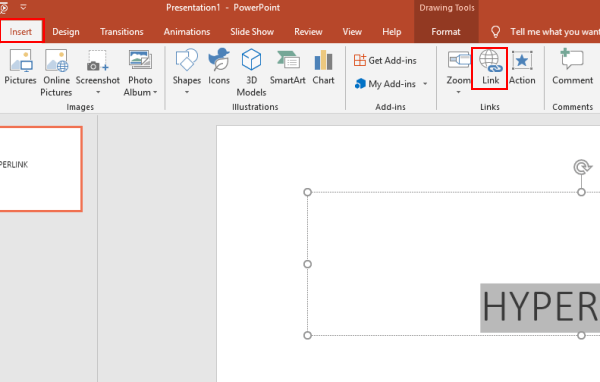Click the middle-left sizing handle of the text box

308,264
